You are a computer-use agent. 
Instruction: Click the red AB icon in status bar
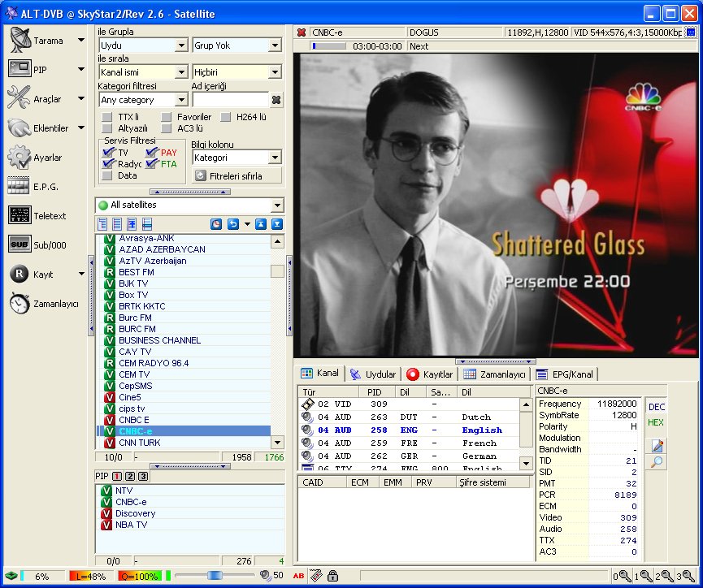coord(298,576)
